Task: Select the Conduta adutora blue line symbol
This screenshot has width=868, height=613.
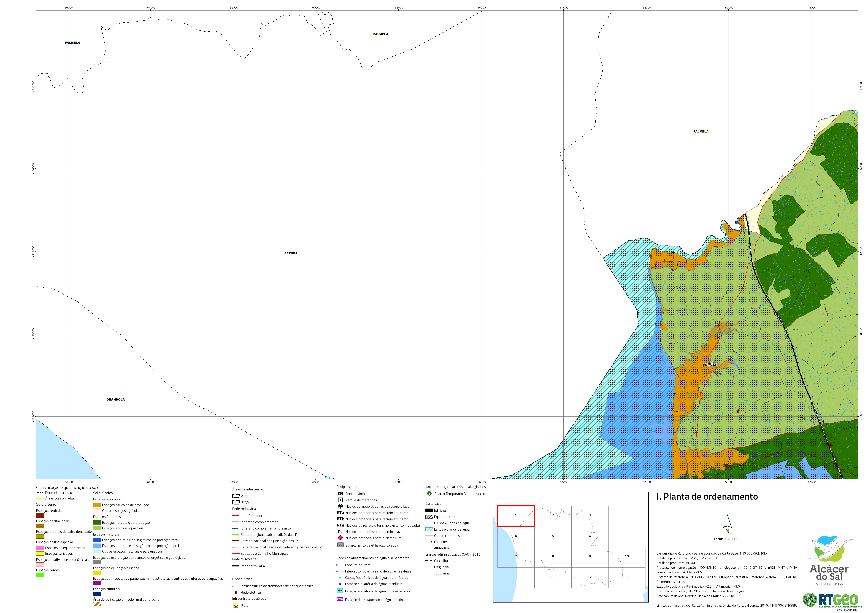Action: tap(340, 565)
